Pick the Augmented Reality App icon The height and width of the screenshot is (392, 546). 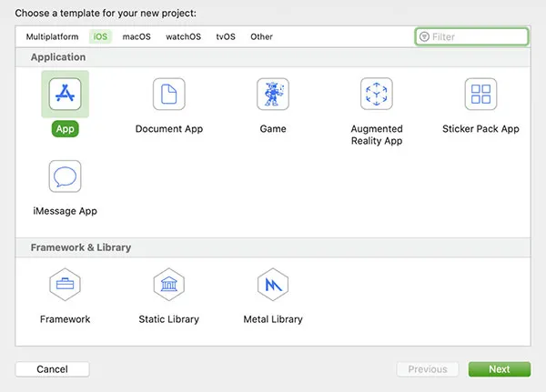(x=377, y=94)
